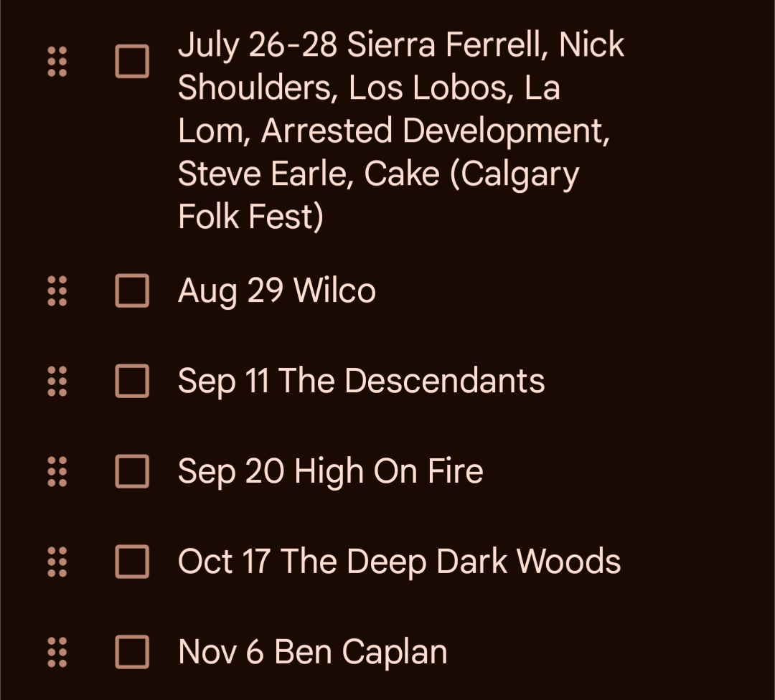Check the Sep 20 High On Fire box
Image resolution: width=775 pixels, height=700 pixels.
click(x=132, y=472)
